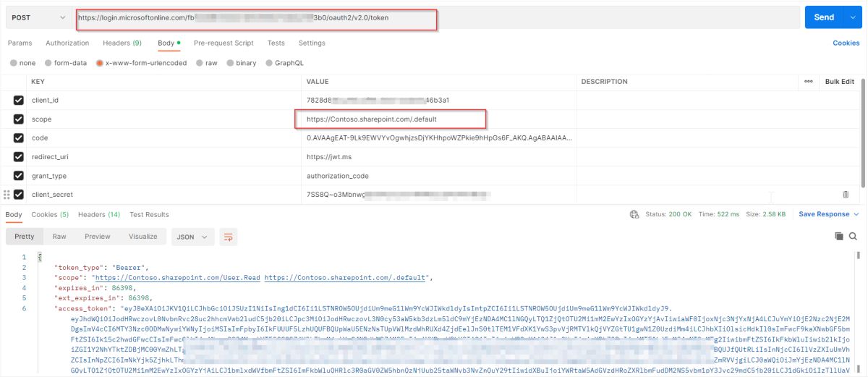The image size is (868, 377).
Task: Click the Bulk Edit button
Action: coord(839,82)
